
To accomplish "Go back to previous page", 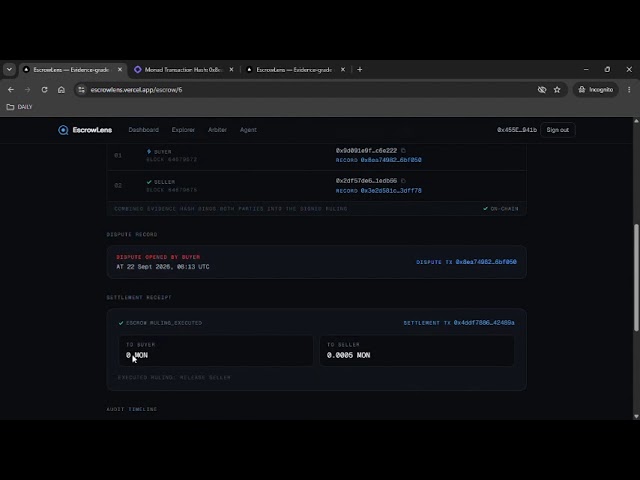I will click(x=11, y=90).
